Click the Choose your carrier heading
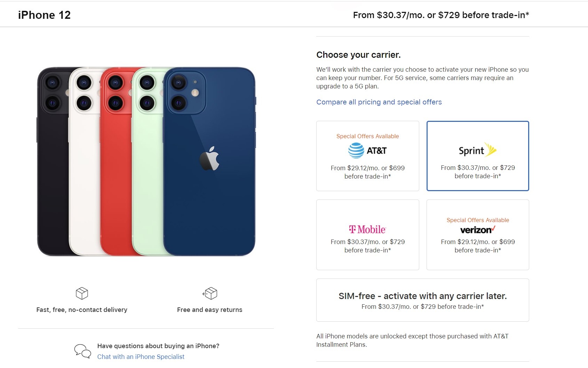Screen dimensions: 588x368 pyautogui.click(x=358, y=54)
